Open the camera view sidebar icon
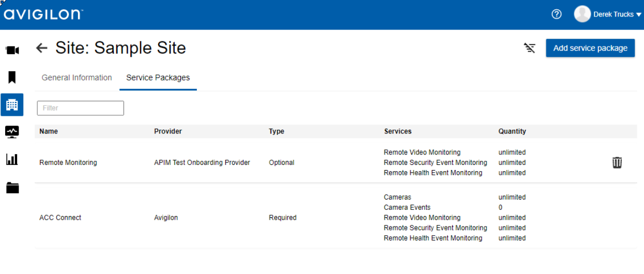Screen dimensions: 644x274 12,50
